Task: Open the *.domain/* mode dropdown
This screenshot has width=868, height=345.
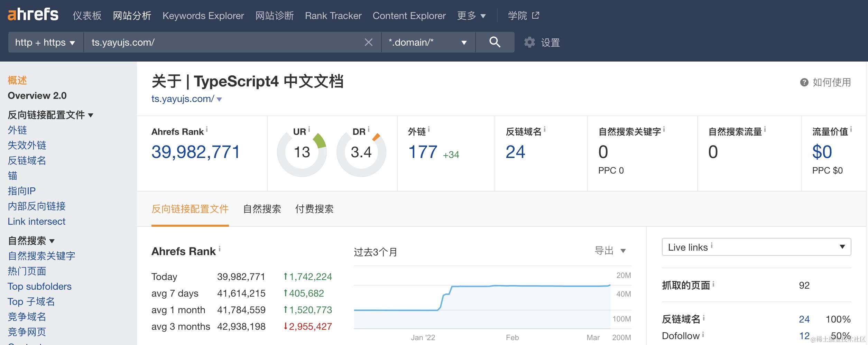Action: 428,42
